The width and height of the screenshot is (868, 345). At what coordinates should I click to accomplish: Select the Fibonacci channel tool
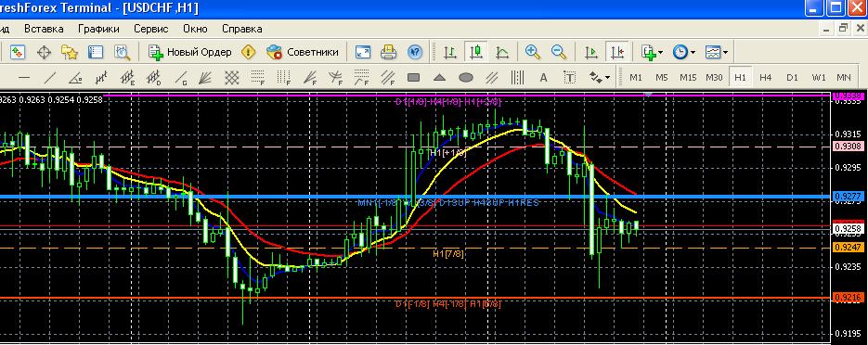pyautogui.click(x=387, y=77)
